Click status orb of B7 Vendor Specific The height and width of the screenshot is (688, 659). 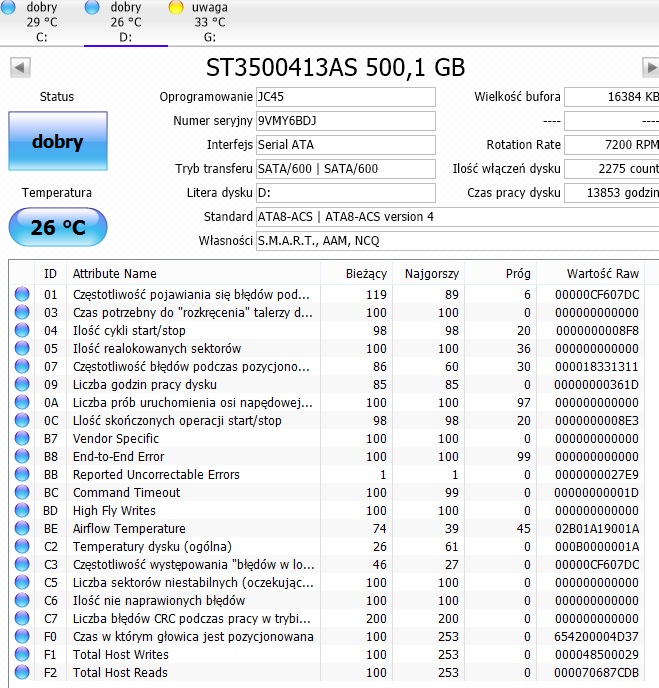(22, 438)
